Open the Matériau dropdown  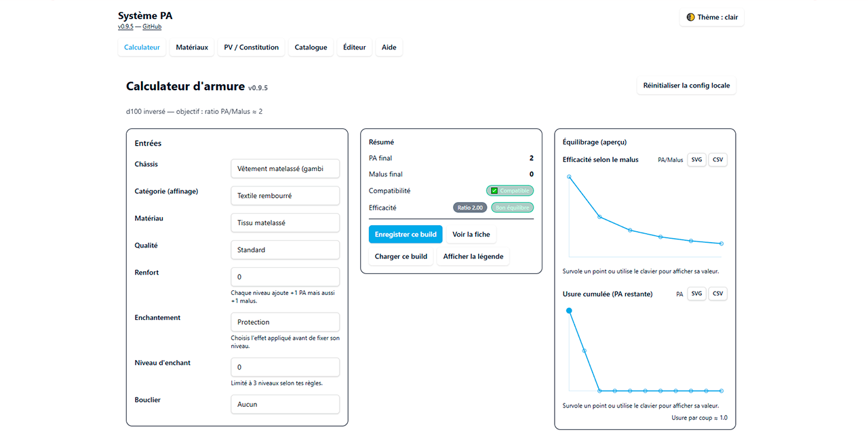click(285, 223)
